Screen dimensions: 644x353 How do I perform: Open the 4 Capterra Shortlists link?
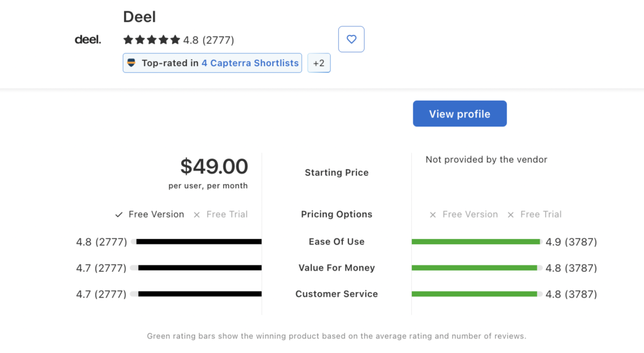[250, 63]
